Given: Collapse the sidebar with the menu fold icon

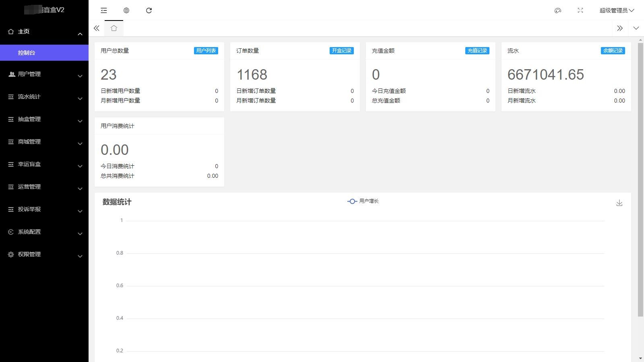Looking at the screenshot, I should (104, 10).
